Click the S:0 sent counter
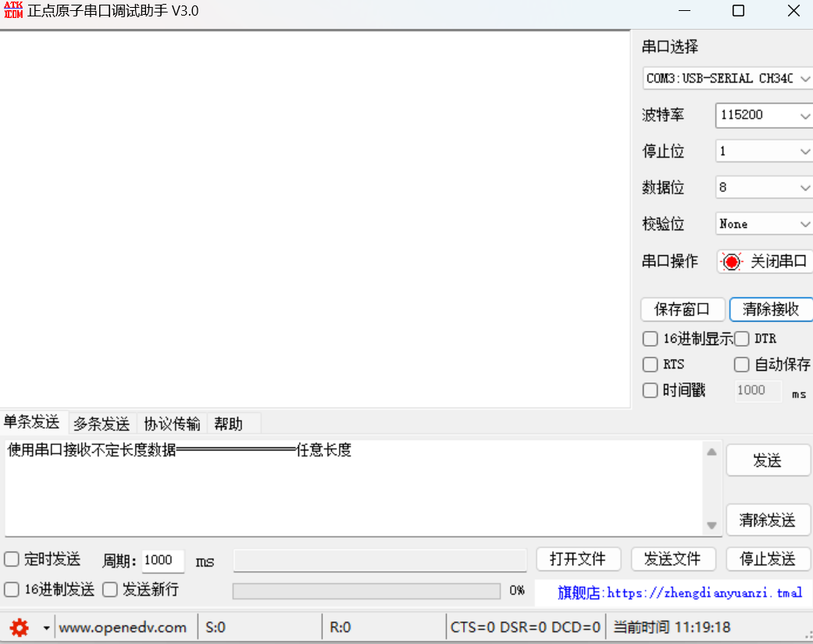 point(216,628)
